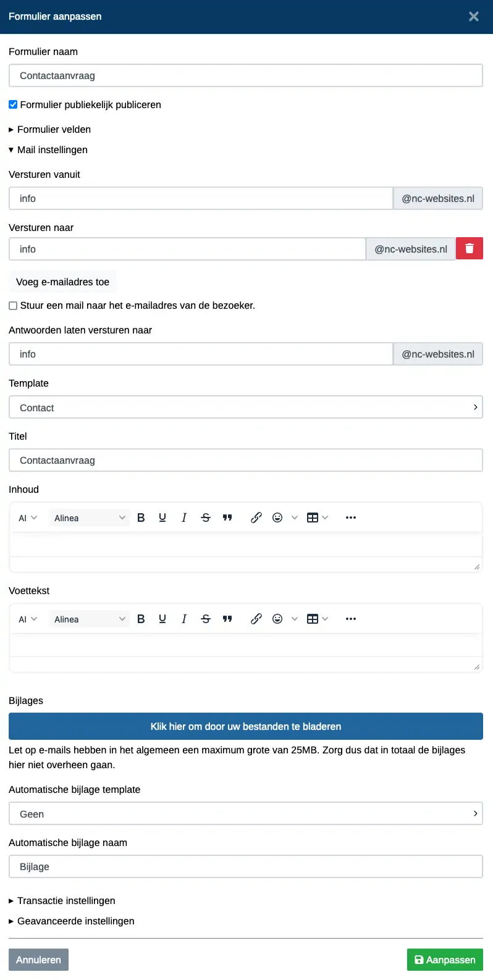
Task: Insert a link in the Inhoud editor
Action: pyautogui.click(x=256, y=517)
